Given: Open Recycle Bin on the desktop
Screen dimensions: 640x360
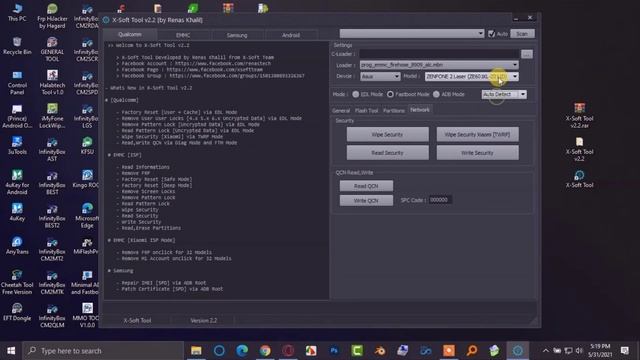Looking at the screenshot, I should coord(17,46).
